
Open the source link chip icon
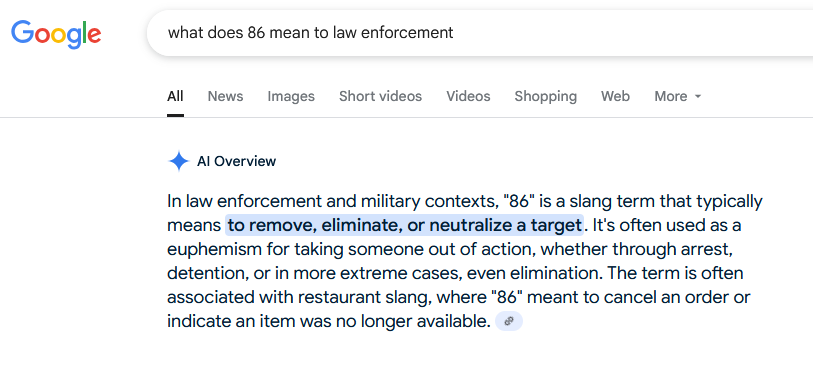(509, 322)
